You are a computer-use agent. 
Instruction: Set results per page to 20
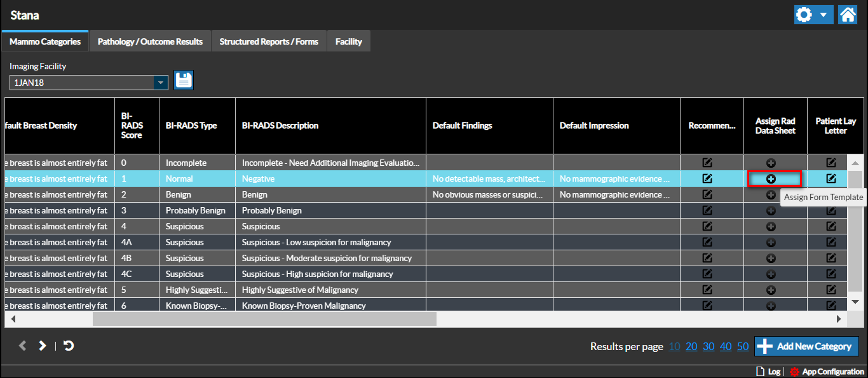691,346
